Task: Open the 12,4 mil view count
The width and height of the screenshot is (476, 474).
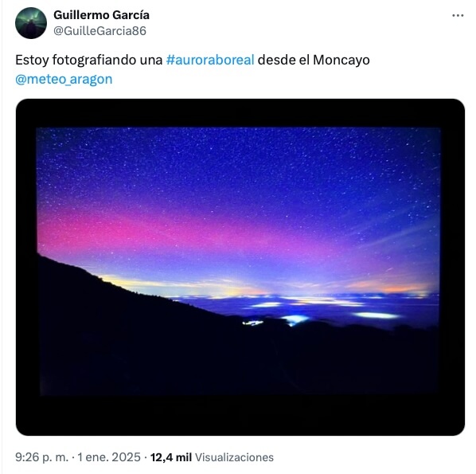Action: click(171, 457)
